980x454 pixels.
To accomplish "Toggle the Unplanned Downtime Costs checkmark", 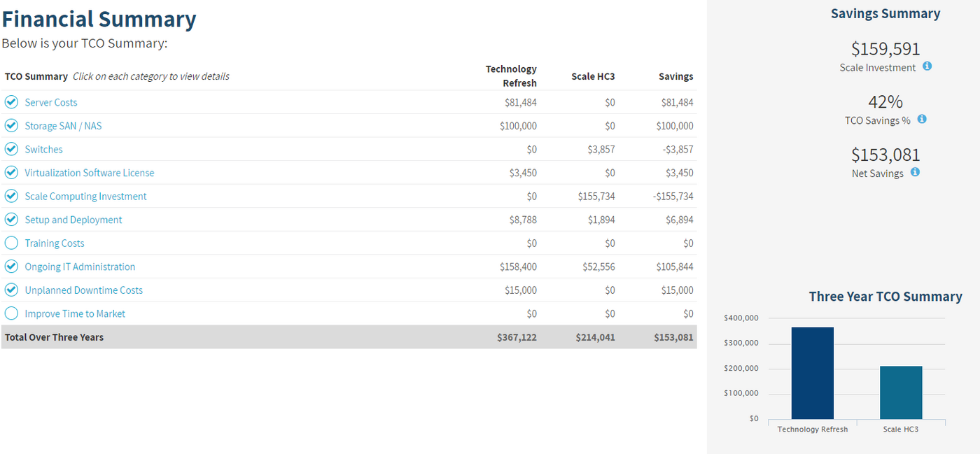I will pos(11,290).
